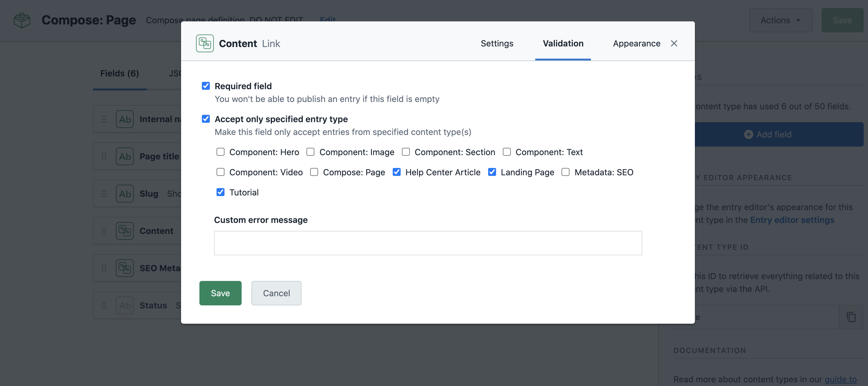Uncheck the Tutorial entry type
868x386 pixels.
(x=221, y=192)
